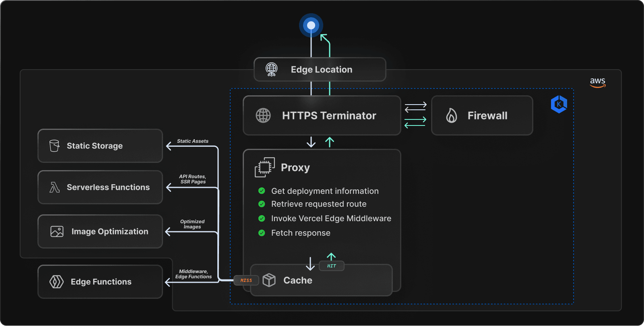
Task: Click the orange MISS badge
Action: coord(246,280)
